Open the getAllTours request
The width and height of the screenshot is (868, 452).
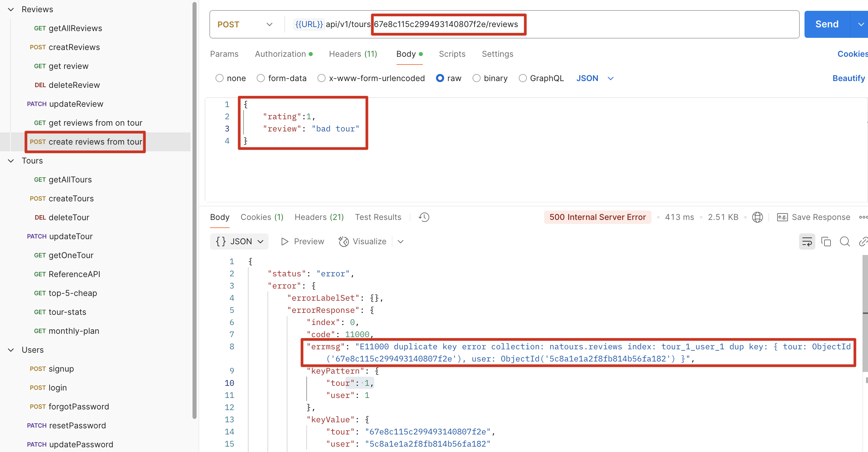[70, 180]
